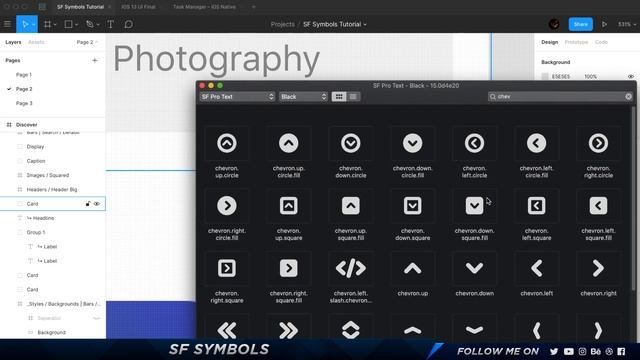Screen dimensions: 640x360
Task: Choose the Move tool in Figma toolbar
Action: 25,24
